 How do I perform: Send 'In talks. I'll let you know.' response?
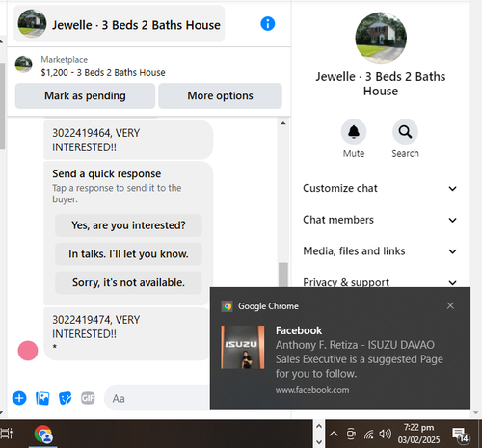click(x=128, y=254)
